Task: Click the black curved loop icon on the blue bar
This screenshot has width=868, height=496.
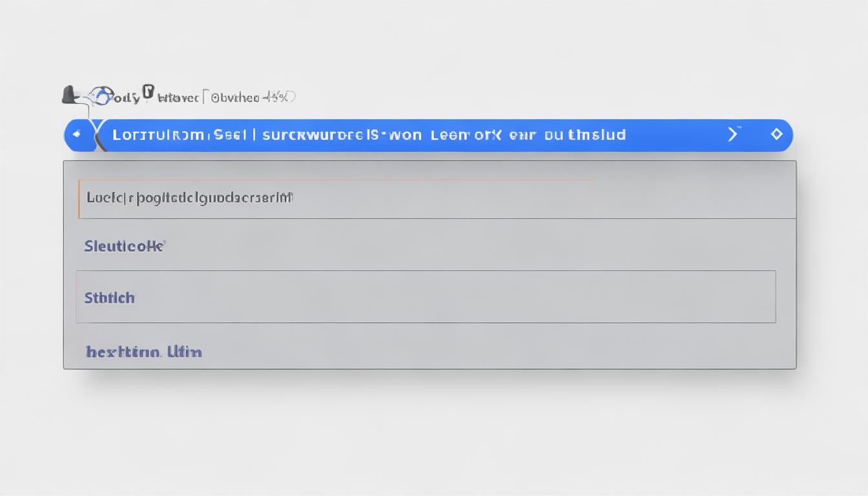Action: click(x=98, y=136)
